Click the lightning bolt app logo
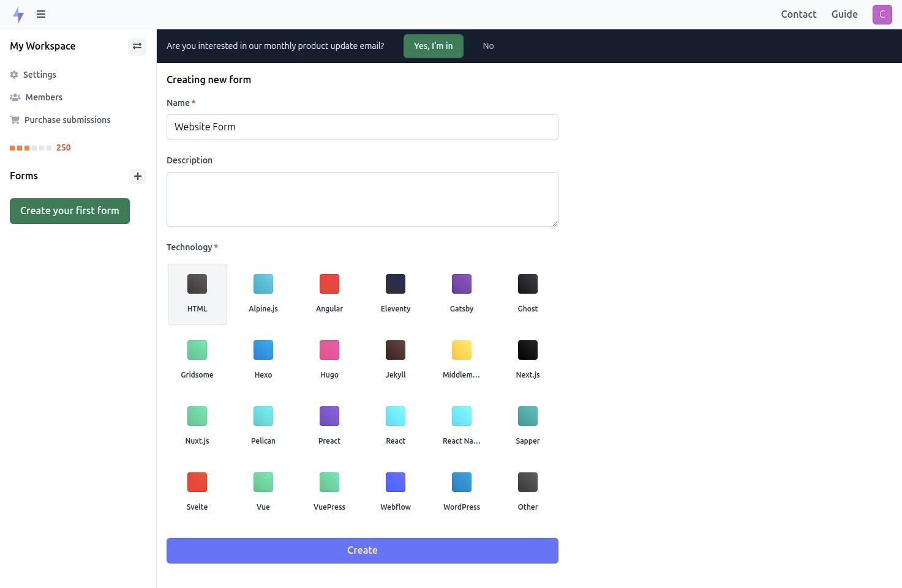This screenshot has width=902, height=588. tap(18, 14)
